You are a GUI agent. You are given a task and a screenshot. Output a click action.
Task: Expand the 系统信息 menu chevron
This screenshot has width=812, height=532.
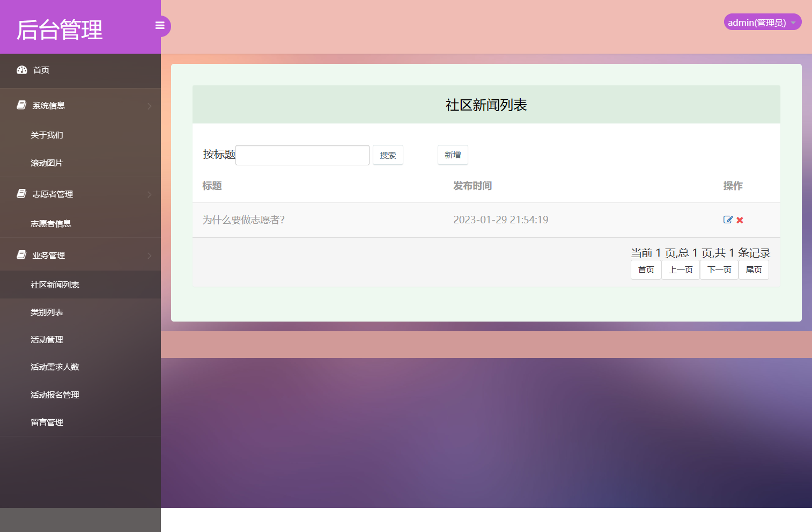tap(150, 106)
